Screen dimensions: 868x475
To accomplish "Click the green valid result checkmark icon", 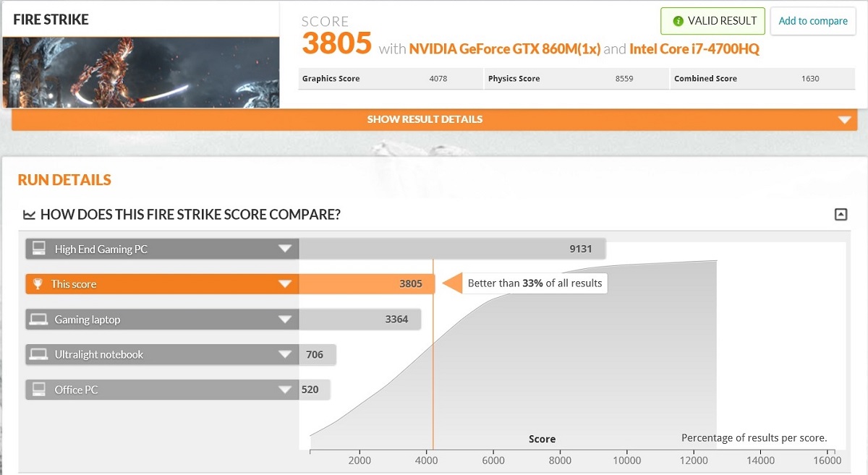I will tap(678, 21).
